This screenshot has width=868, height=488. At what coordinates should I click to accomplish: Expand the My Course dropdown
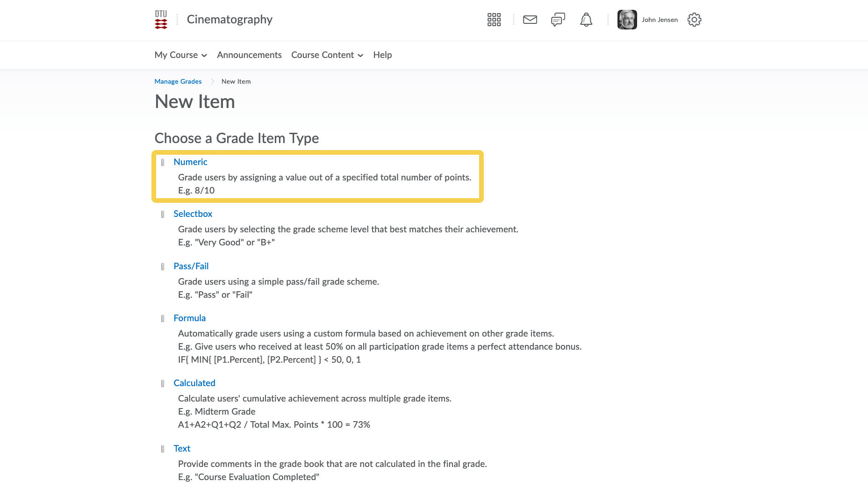(180, 55)
